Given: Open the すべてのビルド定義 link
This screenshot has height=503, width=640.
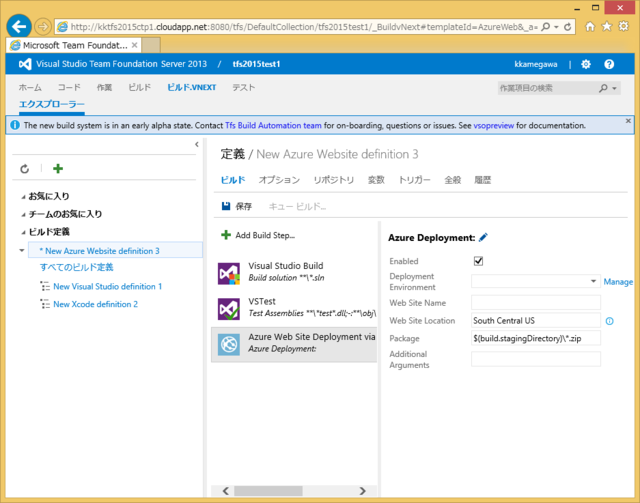Looking at the screenshot, I should tap(76, 267).
